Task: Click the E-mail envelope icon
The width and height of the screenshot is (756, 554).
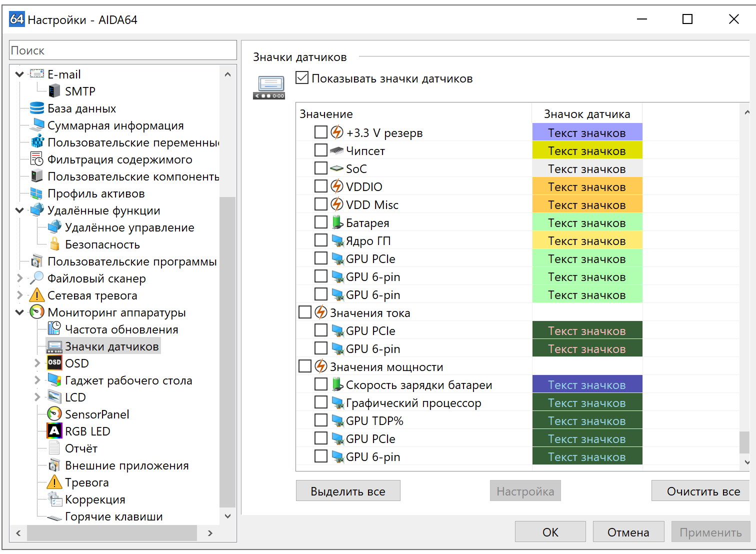Action: click(37, 74)
